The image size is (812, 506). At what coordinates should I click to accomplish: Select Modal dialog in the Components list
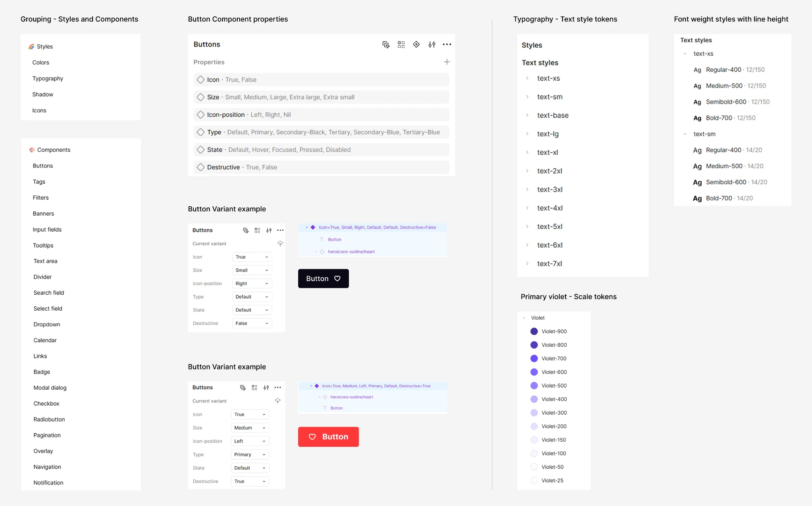click(x=50, y=388)
